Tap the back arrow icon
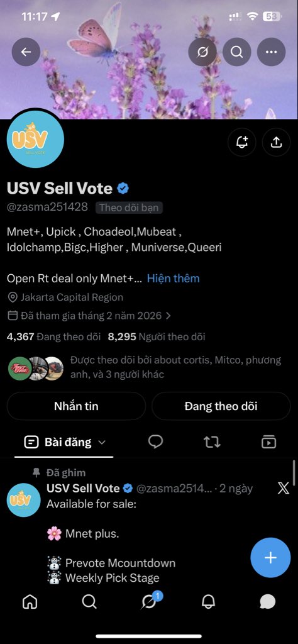 [x=26, y=52]
